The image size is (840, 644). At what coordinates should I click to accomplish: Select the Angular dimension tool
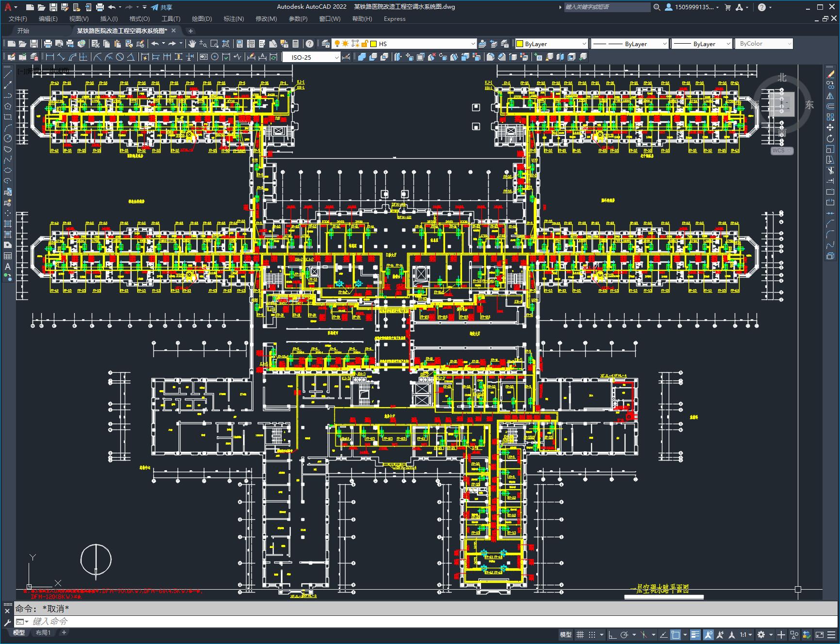(132, 57)
